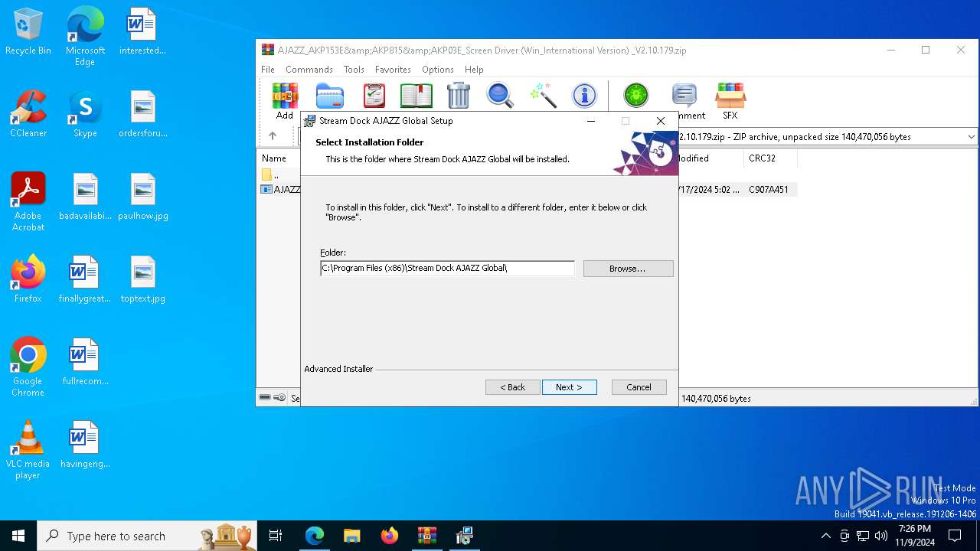Select toptext.jpg file on desktop
The height and width of the screenshot is (551, 980).
[143, 279]
